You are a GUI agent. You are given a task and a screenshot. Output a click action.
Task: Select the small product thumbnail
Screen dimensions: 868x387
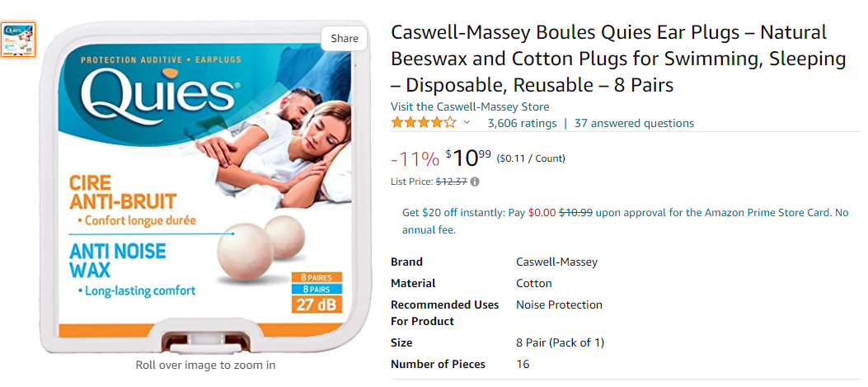18,40
